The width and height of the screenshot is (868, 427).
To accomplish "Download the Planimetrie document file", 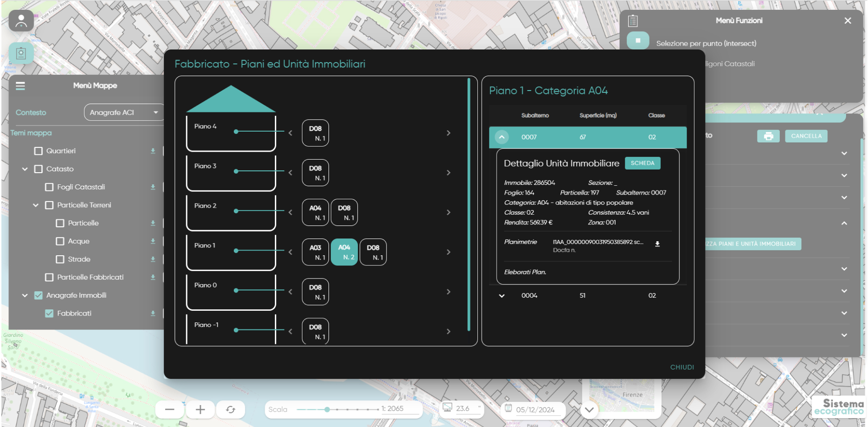I will click(658, 244).
